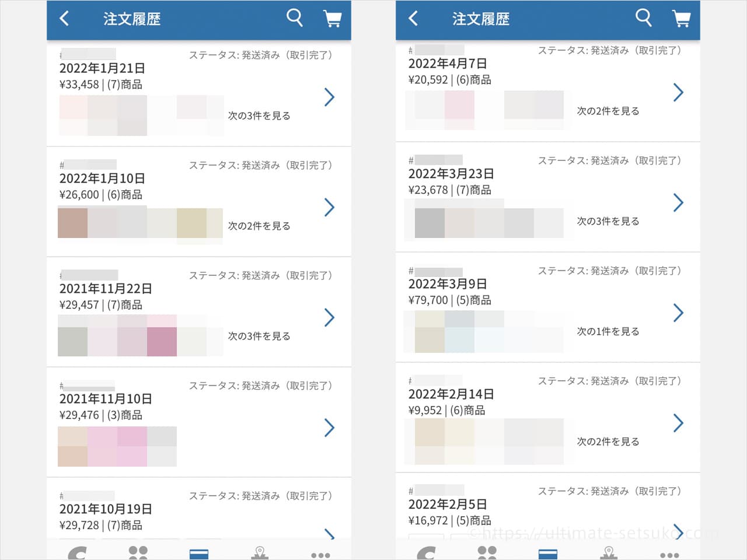Open the 2021年11月22日 order via its chevron

pos(329,317)
